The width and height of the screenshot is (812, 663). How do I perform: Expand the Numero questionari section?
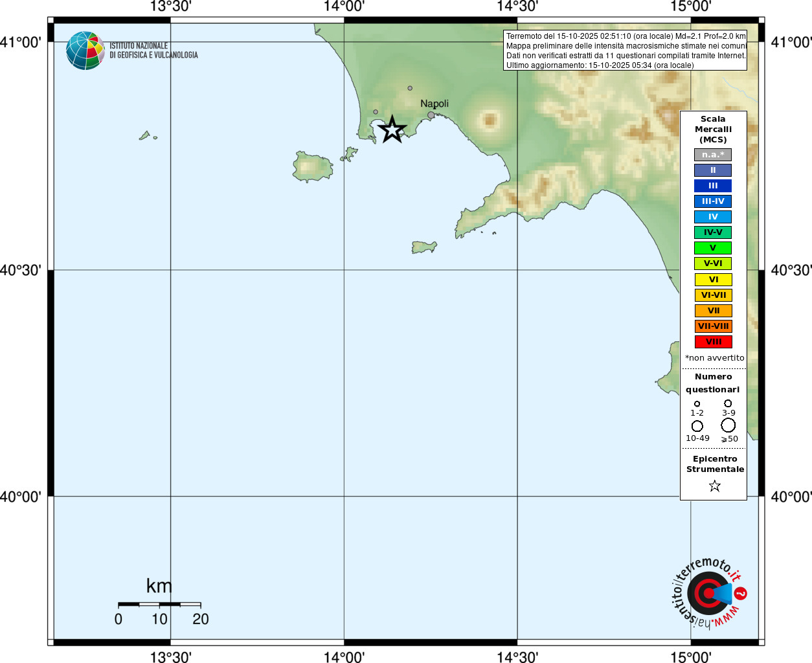pos(712,383)
